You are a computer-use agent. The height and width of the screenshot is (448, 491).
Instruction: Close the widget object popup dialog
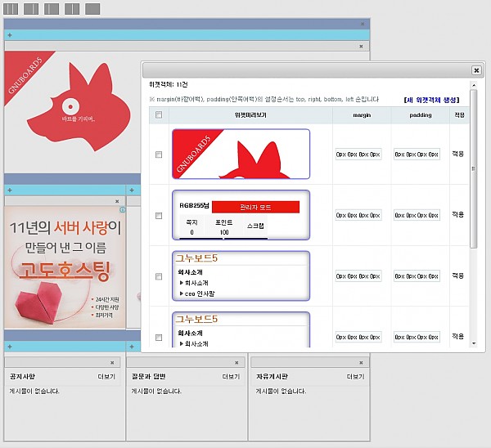click(x=476, y=70)
